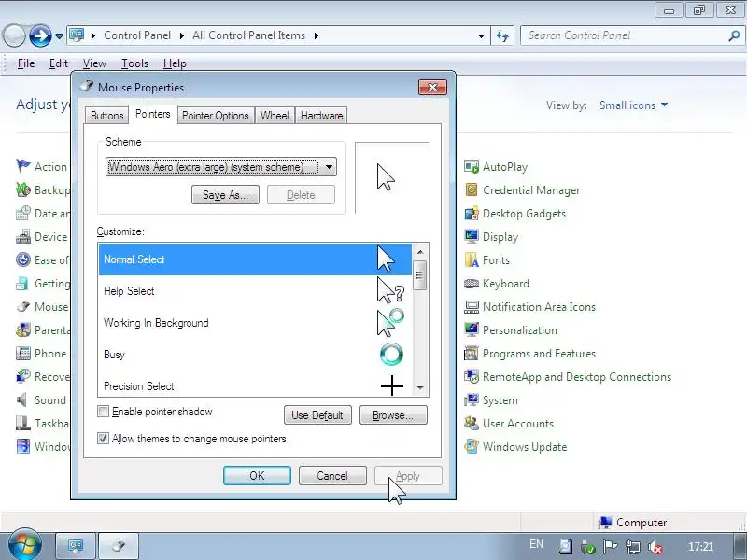Open the Display item icon

(472, 237)
